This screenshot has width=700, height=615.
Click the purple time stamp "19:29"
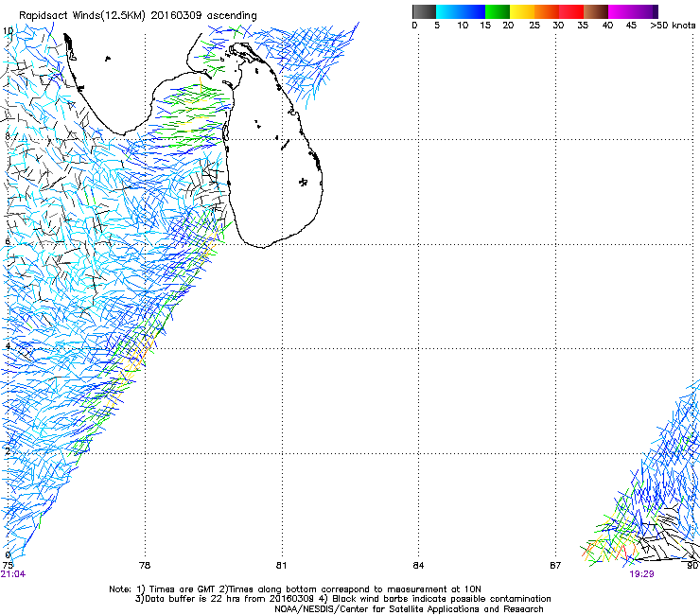point(642,574)
